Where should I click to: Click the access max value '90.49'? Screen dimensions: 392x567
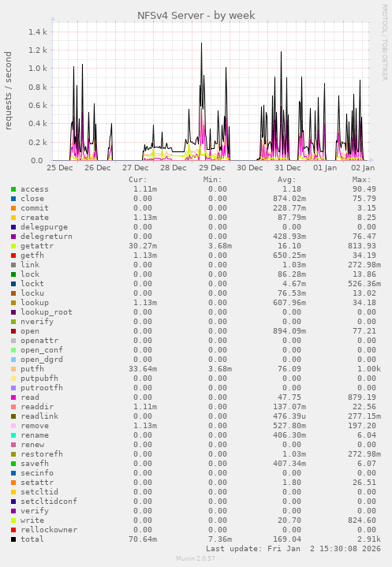click(364, 189)
